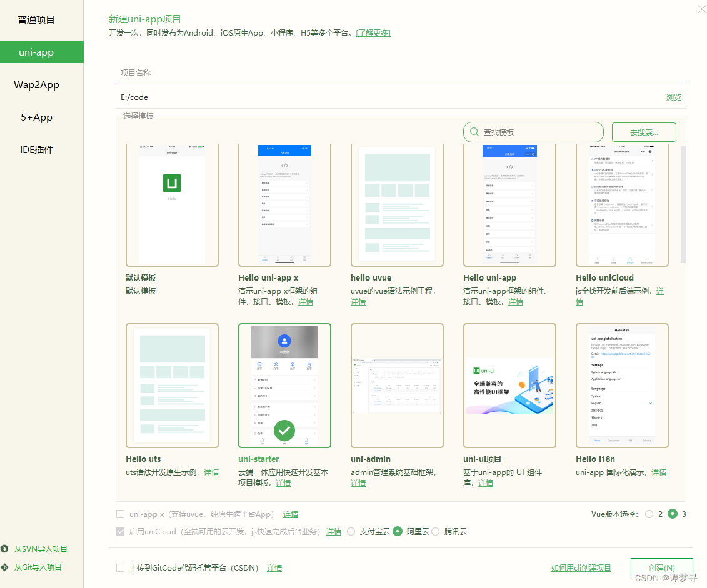
Task: Click 浏览 to choose project folder
Action: 674,97
